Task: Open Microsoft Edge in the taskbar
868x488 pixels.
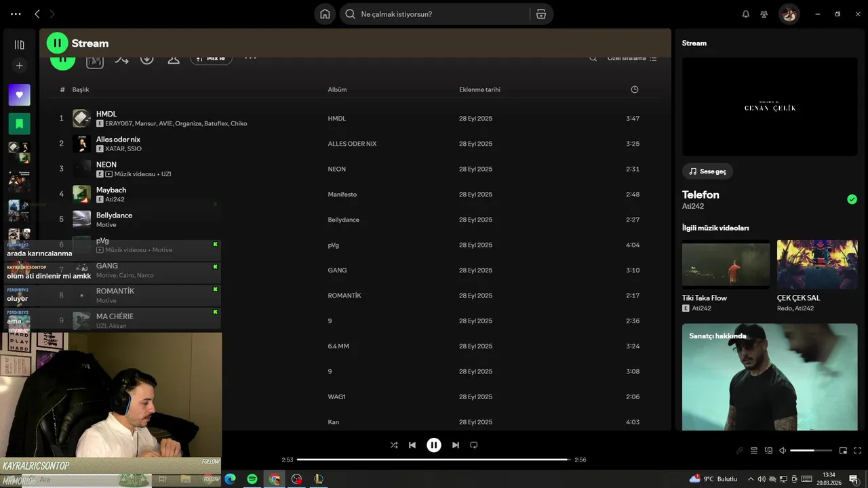Action: point(230,479)
